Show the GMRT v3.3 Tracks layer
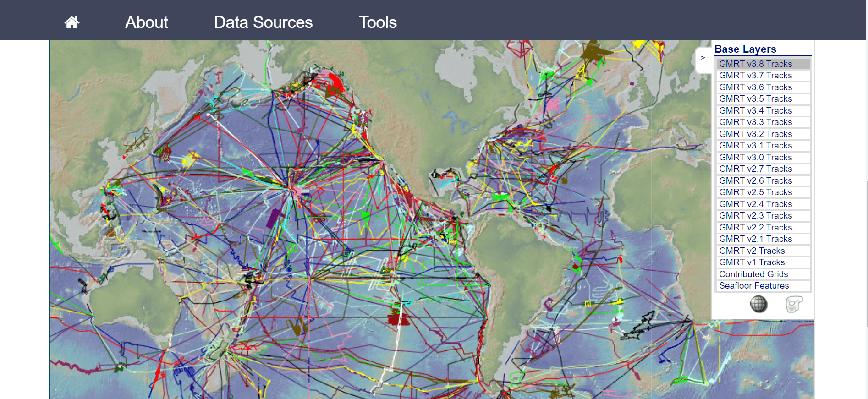The image size is (868, 399). pyautogui.click(x=755, y=122)
